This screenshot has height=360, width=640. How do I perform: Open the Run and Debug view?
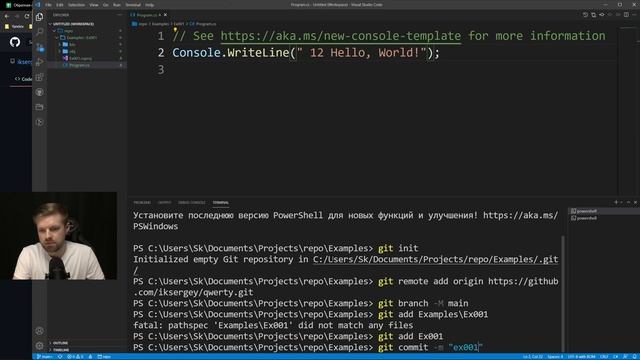(40, 62)
